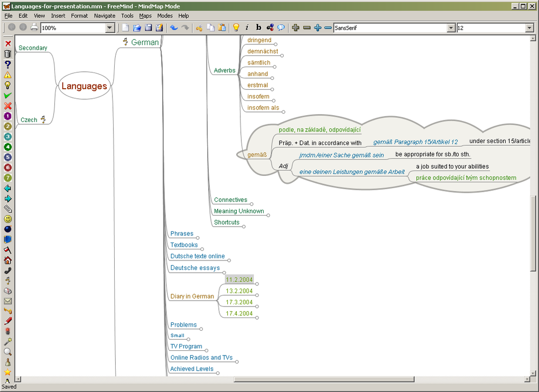The width and height of the screenshot is (539, 392).
Task: Toggle cloud shape for node
Action: tap(281, 27)
